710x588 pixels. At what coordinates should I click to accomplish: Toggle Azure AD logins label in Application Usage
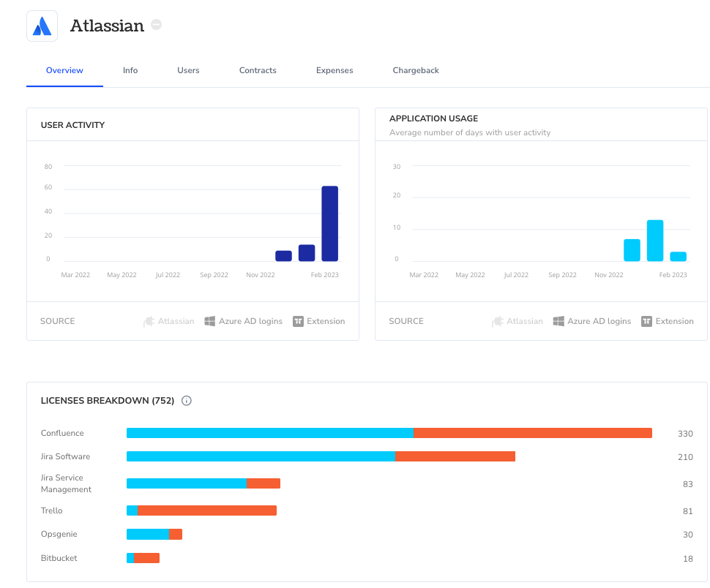click(599, 321)
